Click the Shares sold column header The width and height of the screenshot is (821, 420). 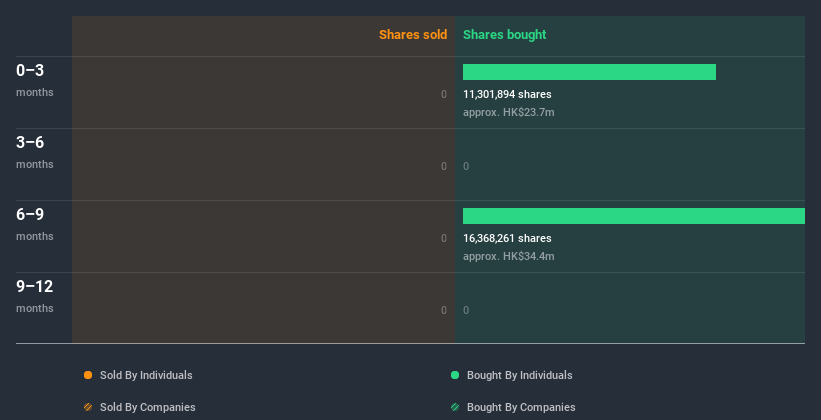coord(413,35)
